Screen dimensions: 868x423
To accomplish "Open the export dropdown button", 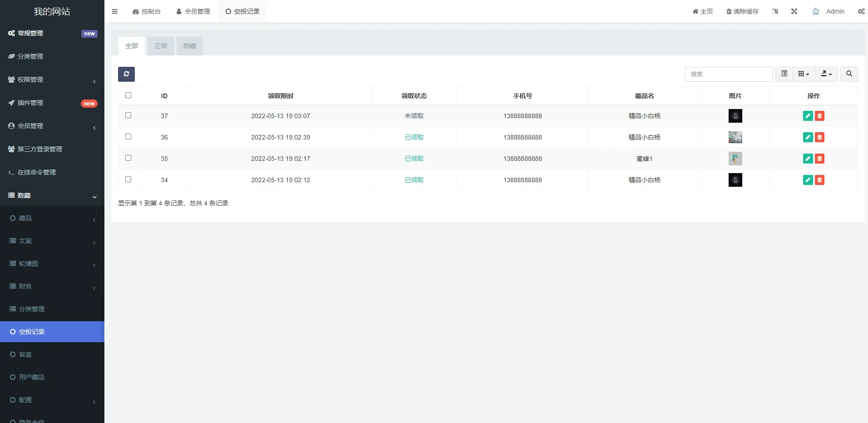I will [x=826, y=74].
